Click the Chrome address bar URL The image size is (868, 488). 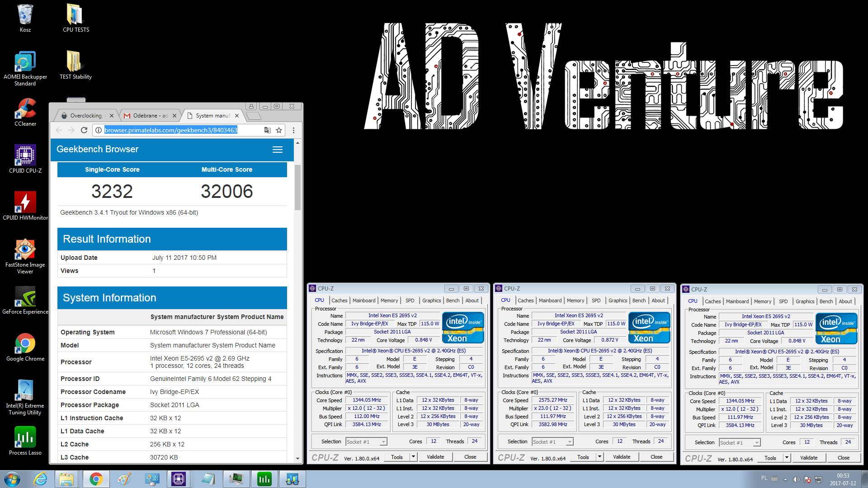click(x=171, y=130)
